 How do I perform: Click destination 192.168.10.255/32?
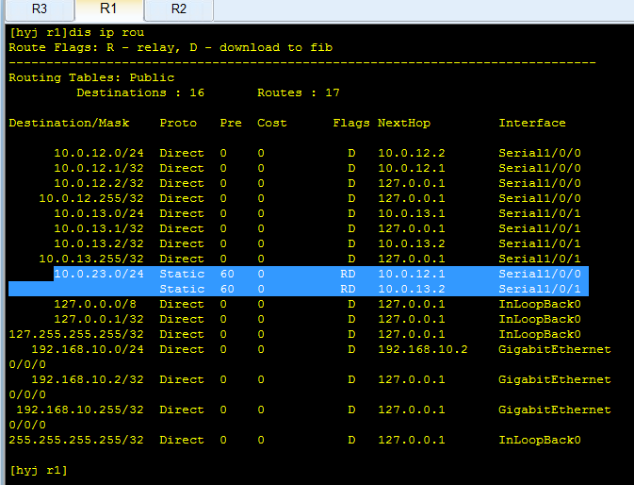80,410
